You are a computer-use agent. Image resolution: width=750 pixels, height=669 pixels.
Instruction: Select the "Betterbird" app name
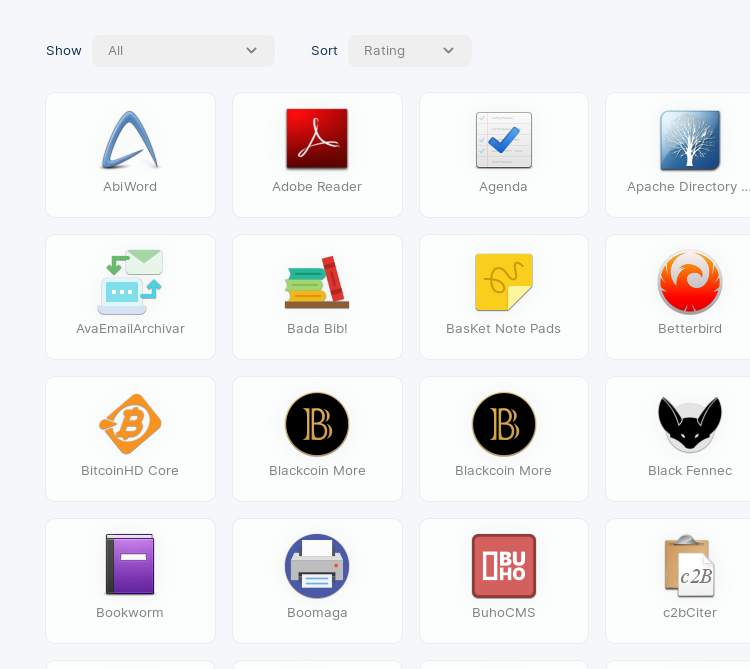[x=690, y=329]
